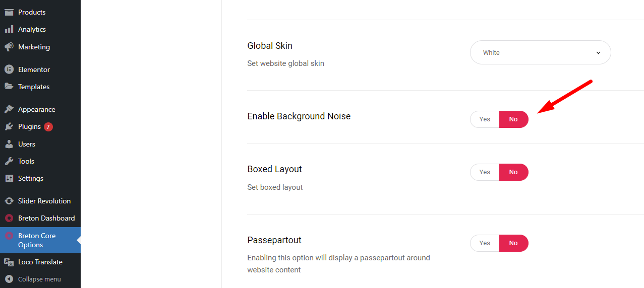Screen dimensions: 644x288
Task: Collapse the admin sidebar menu
Action: click(x=40, y=279)
